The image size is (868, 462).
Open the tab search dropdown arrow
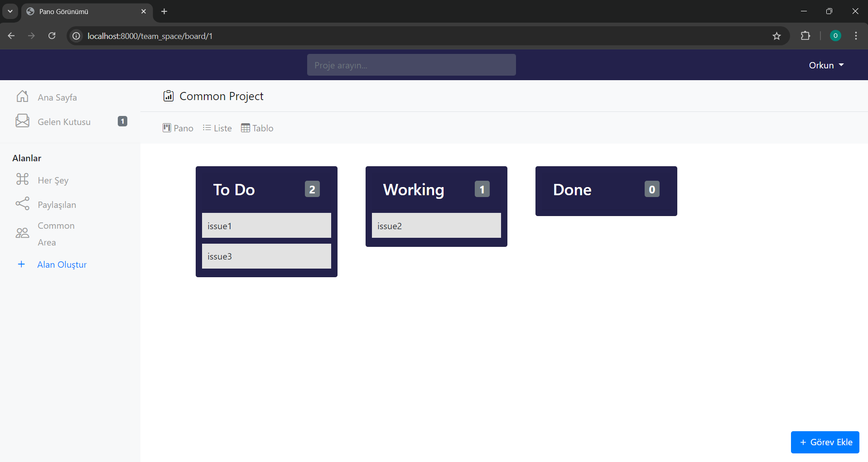[x=10, y=11]
